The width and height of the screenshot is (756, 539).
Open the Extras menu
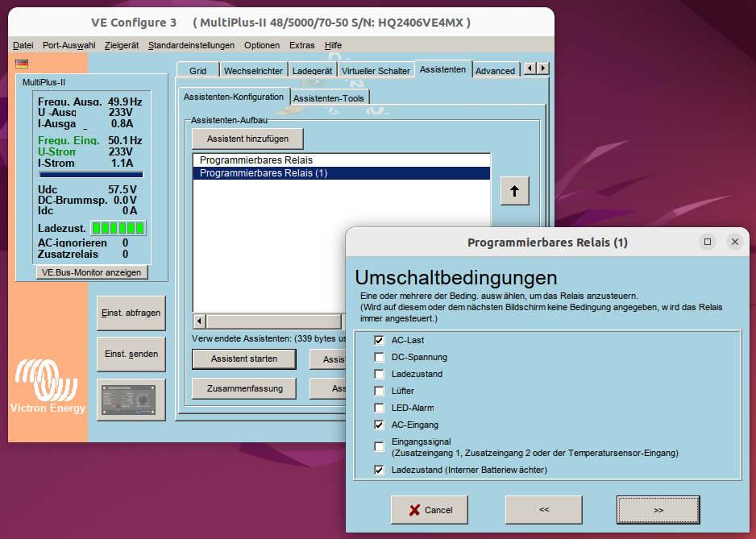(301, 45)
